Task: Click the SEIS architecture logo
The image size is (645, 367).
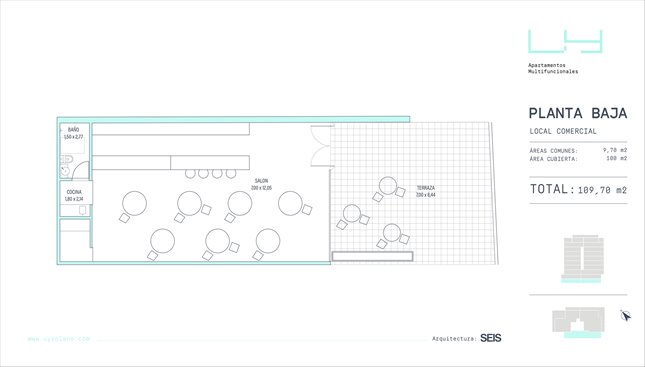Action: pos(491,338)
